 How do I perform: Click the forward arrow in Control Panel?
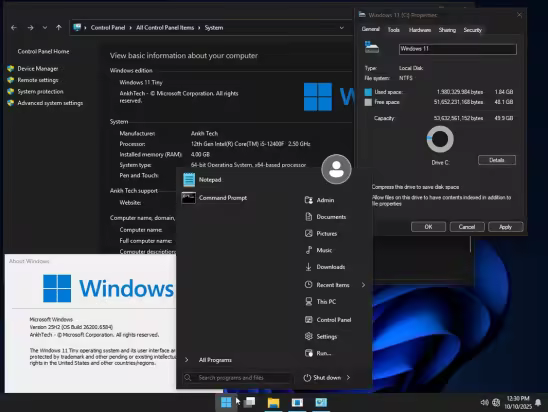pyautogui.click(x=30, y=28)
